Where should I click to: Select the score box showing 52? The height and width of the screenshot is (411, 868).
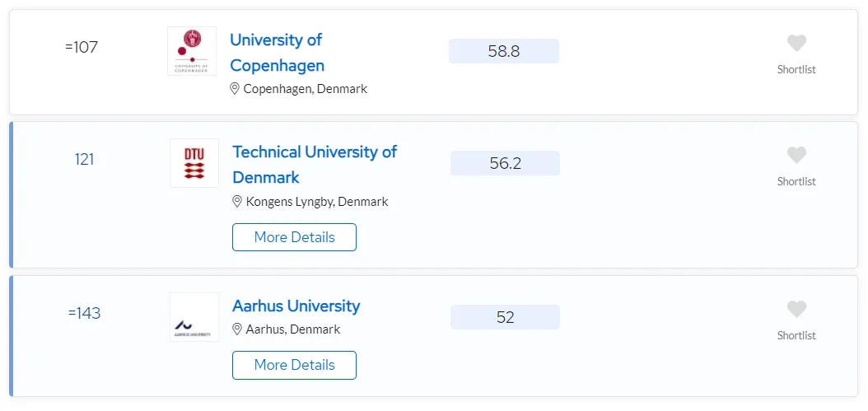tap(506, 317)
